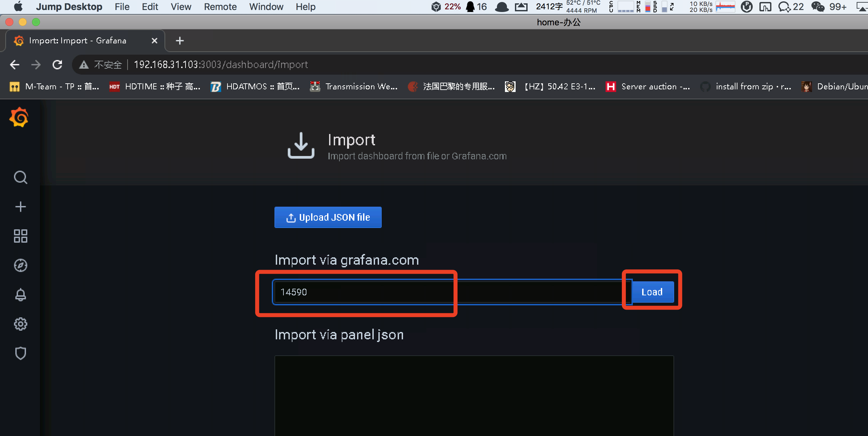Screen dimensions: 868x436
Task: Click the 52°C / 4444 RPM temperature readout
Action: [583, 7]
